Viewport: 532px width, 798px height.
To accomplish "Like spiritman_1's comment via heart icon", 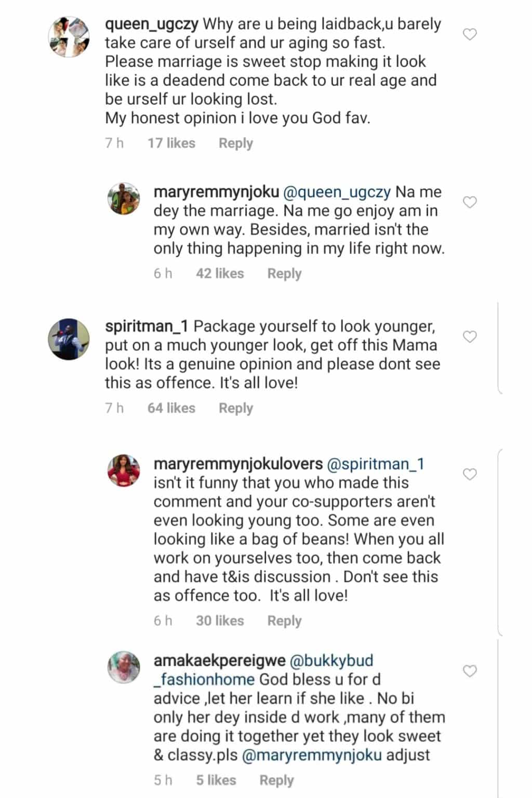I will point(470,337).
